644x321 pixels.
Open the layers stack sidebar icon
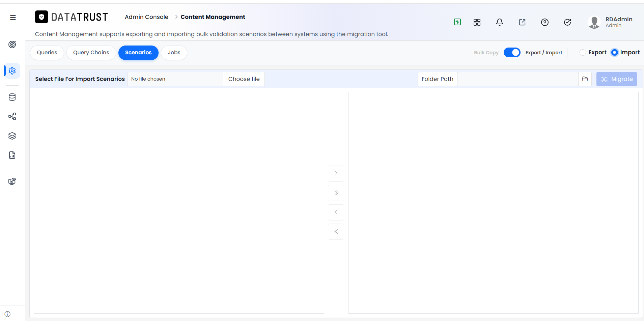click(x=12, y=136)
